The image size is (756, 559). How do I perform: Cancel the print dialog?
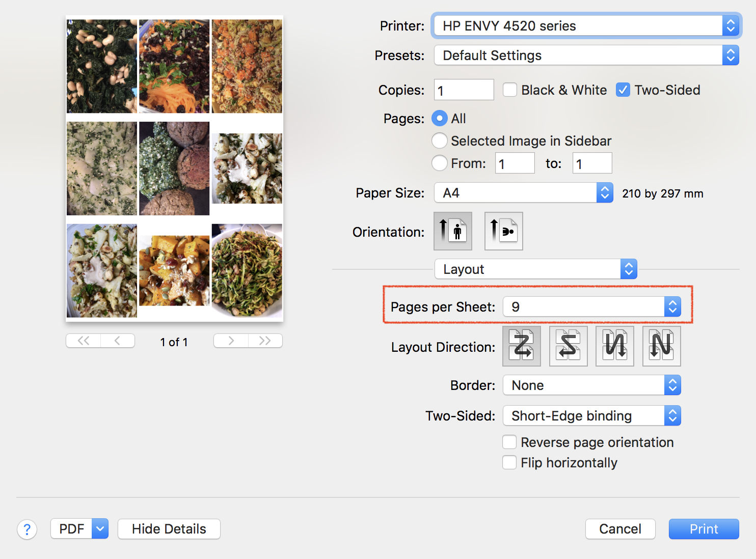tap(620, 529)
